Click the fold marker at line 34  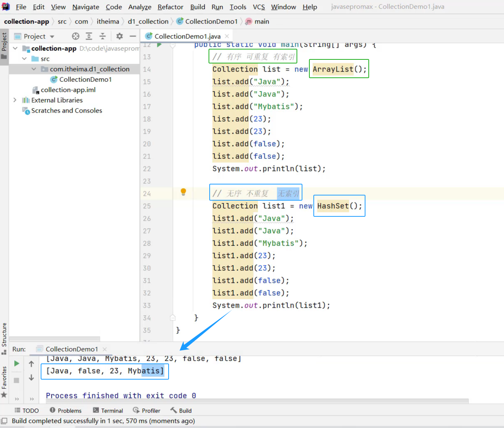pos(173,318)
